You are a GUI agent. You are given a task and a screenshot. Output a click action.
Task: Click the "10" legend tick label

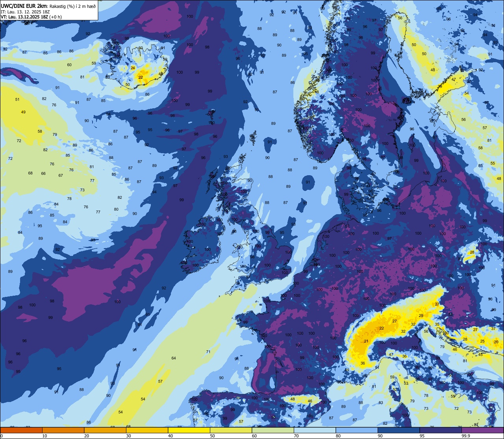coord(44,436)
